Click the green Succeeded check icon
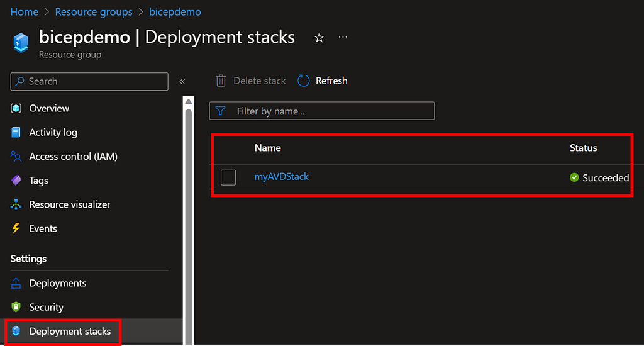The width and height of the screenshot is (644, 346). click(574, 177)
